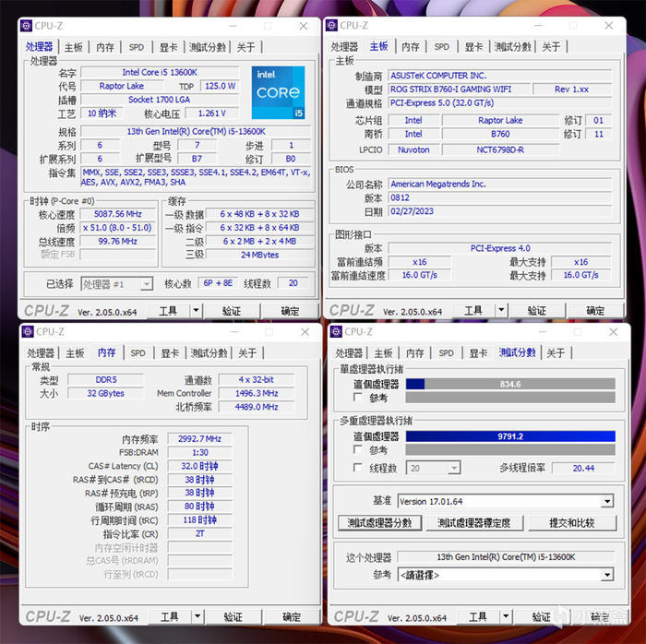Click the CAS# Latency value 32.0 时钟
Image resolution: width=646 pixels, height=644 pixels.
click(200, 466)
